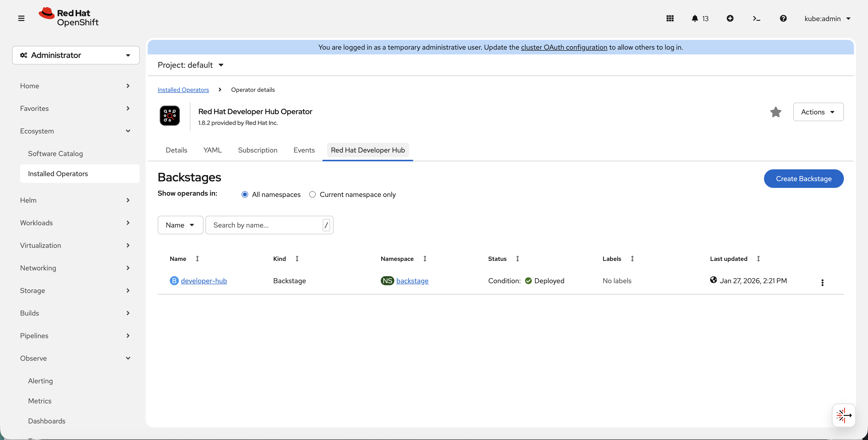
Task: Open the cluster OAuth configuration link
Action: point(564,47)
